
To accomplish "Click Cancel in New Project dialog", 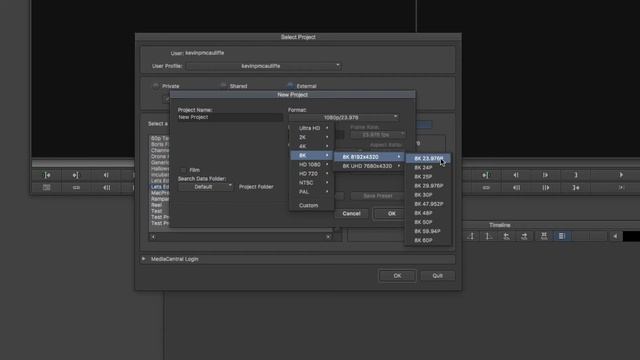I will pyautogui.click(x=351, y=213).
